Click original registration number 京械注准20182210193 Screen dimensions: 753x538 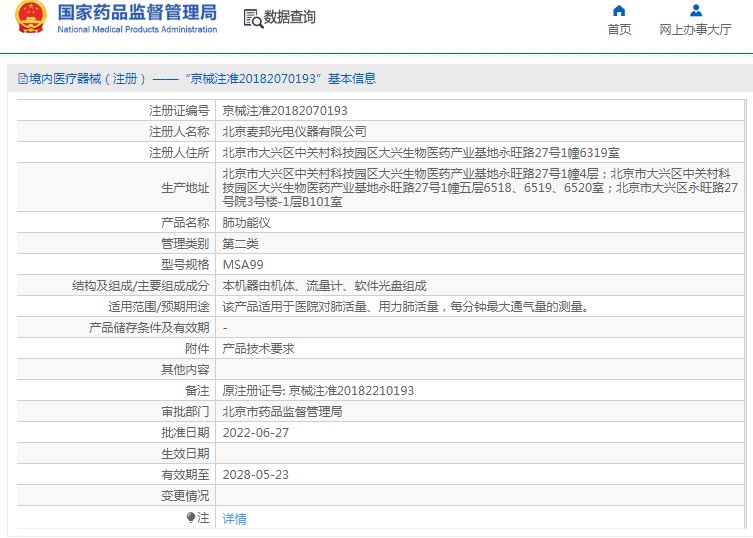352,391
